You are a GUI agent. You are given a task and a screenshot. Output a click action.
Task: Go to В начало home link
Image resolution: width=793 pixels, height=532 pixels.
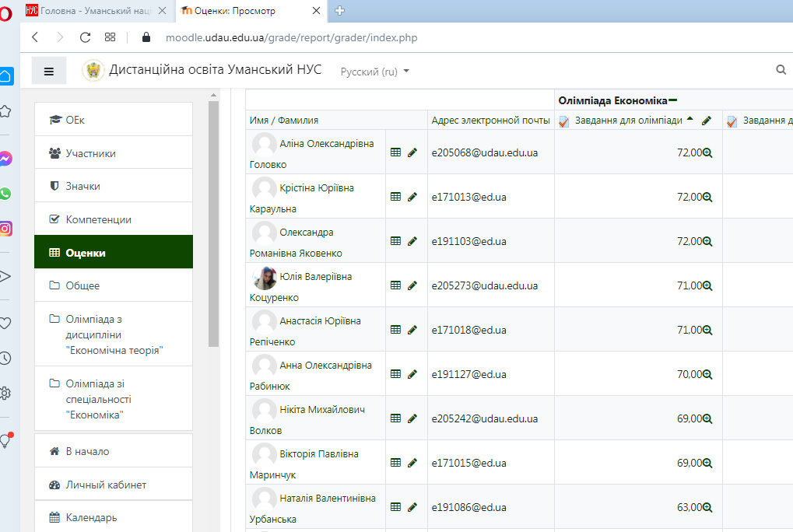(114, 451)
